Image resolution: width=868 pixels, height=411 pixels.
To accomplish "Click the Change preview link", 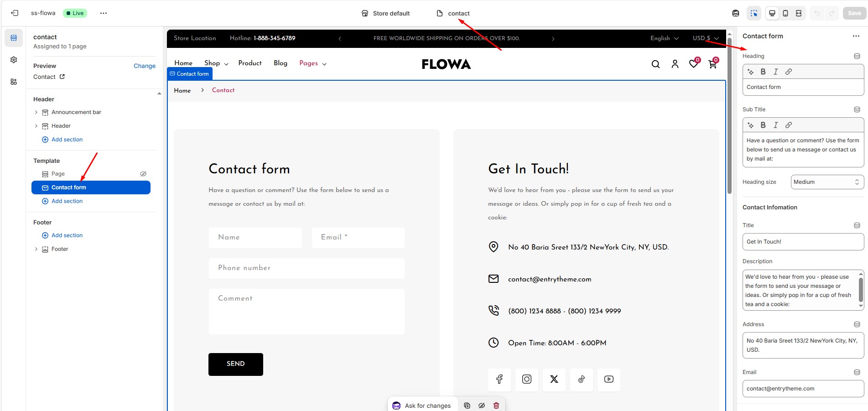I will [144, 66].
